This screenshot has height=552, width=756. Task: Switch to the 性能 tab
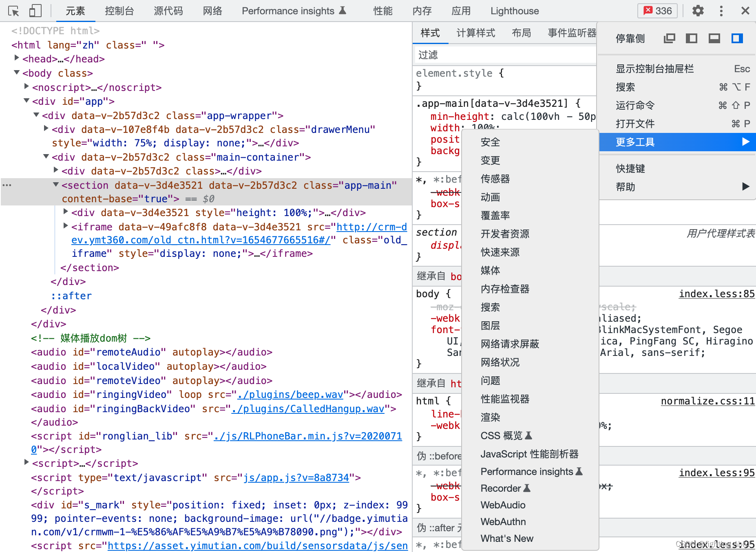(383, 11)
